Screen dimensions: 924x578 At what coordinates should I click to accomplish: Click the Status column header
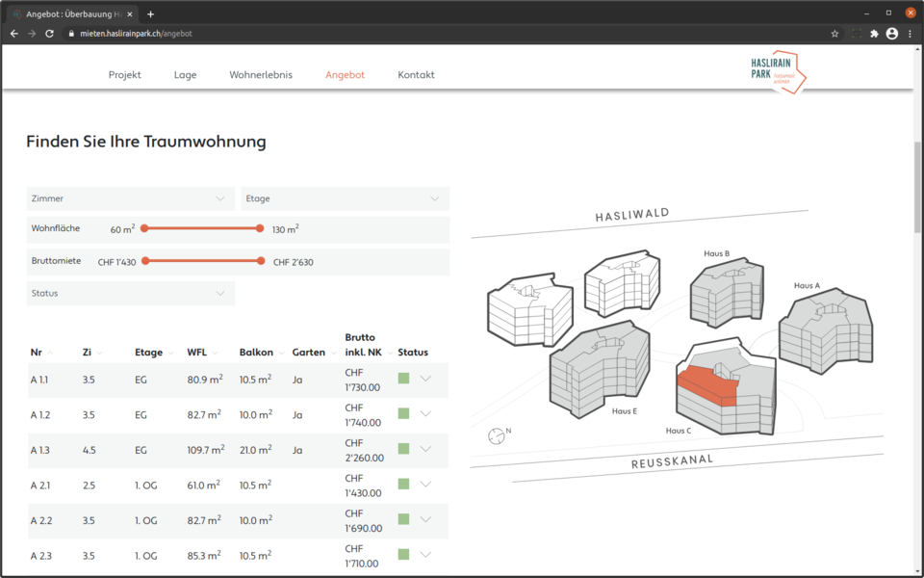click(x=413, y=353)
